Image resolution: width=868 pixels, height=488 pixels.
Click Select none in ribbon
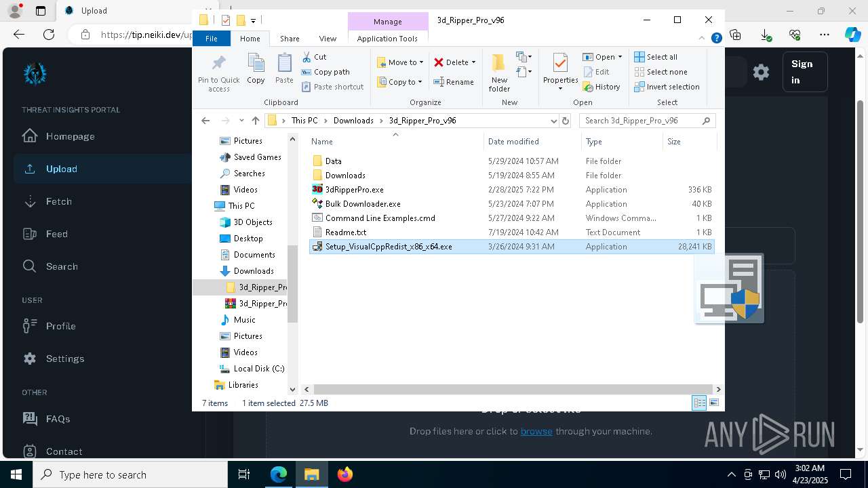pos(660,72)
